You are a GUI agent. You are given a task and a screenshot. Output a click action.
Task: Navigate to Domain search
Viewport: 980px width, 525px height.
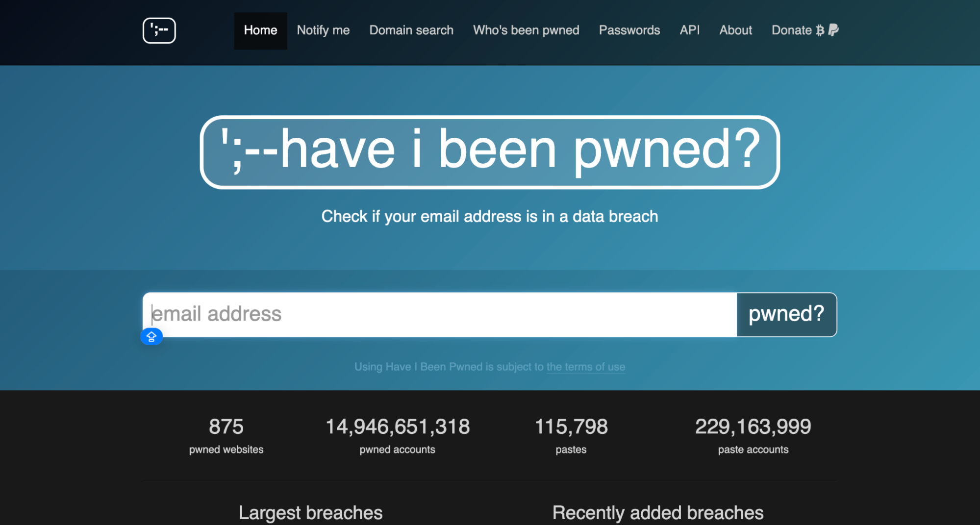click(411, 30)
